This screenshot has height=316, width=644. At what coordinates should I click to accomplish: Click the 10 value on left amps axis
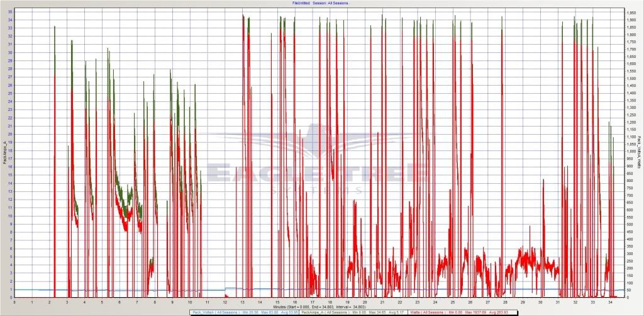pos(10,216)
